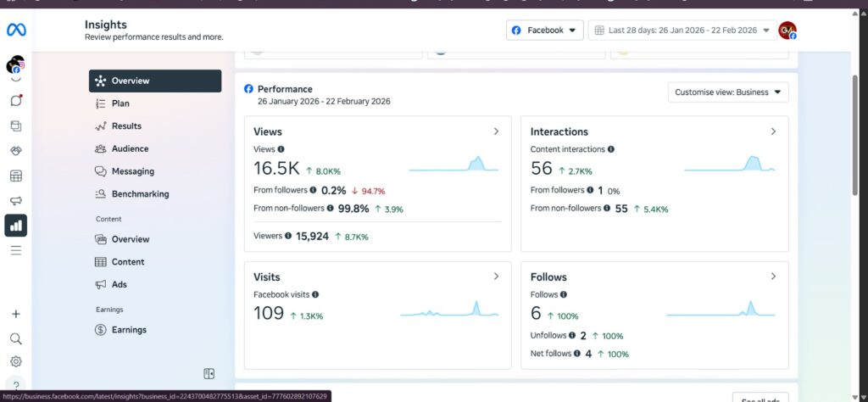
Task: Click the plus create icon in left rail
Action: click(x=16, y=314)
